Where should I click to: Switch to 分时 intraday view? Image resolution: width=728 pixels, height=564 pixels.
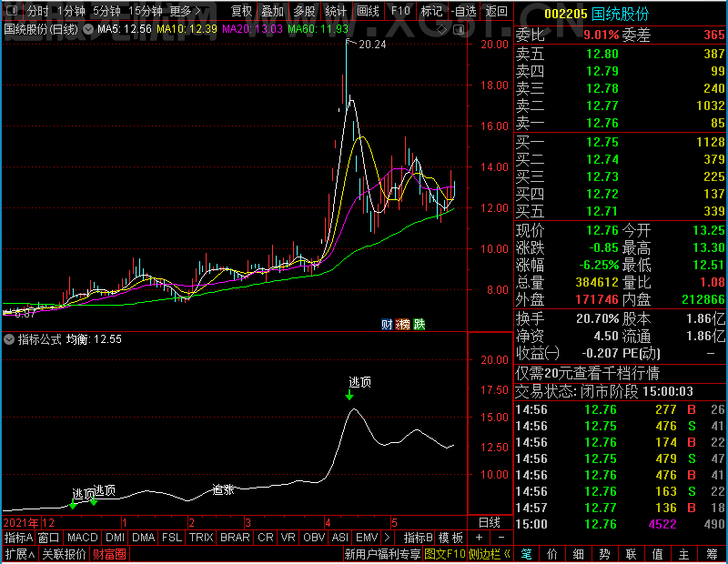(38, 11)
